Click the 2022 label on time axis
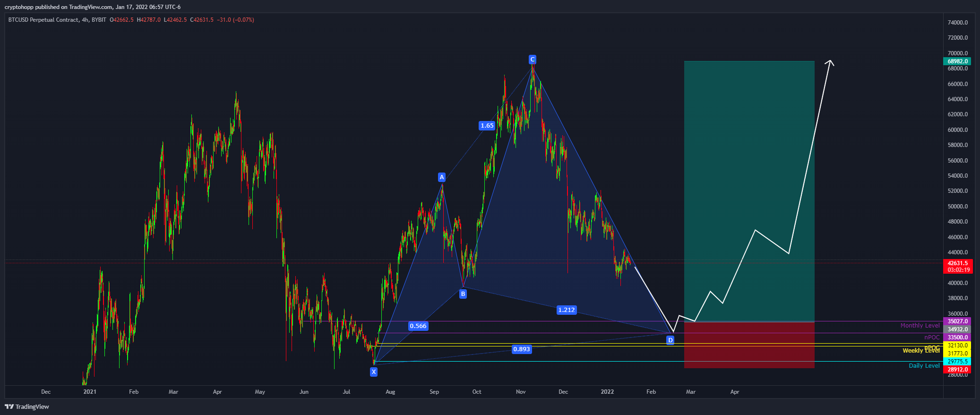This screenshot has height=415, width=980. (607, 392)
